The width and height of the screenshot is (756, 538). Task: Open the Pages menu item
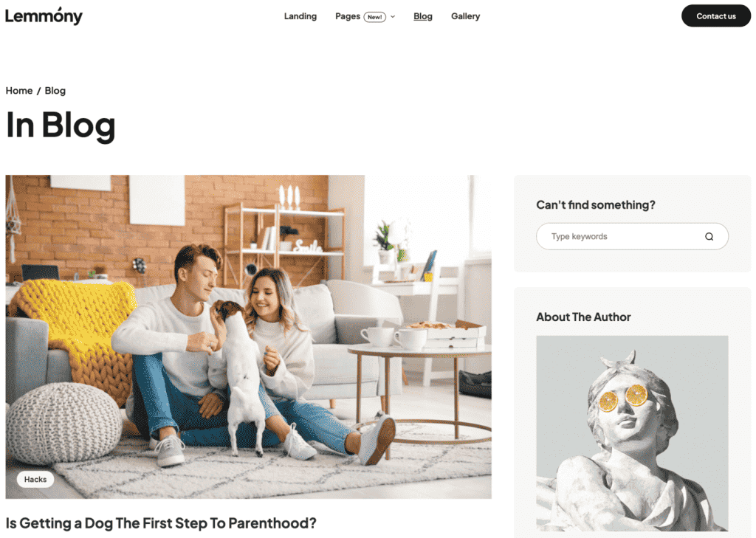[x=348, y=16]
